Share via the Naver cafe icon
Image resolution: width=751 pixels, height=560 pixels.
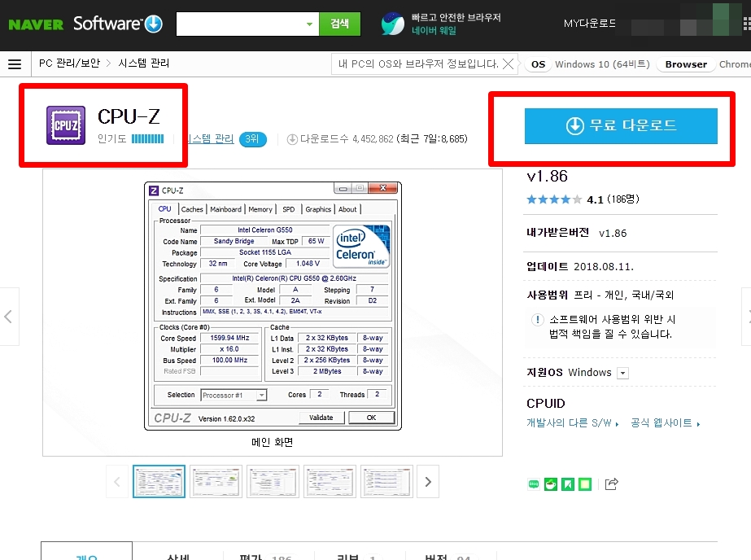(551, 484)
